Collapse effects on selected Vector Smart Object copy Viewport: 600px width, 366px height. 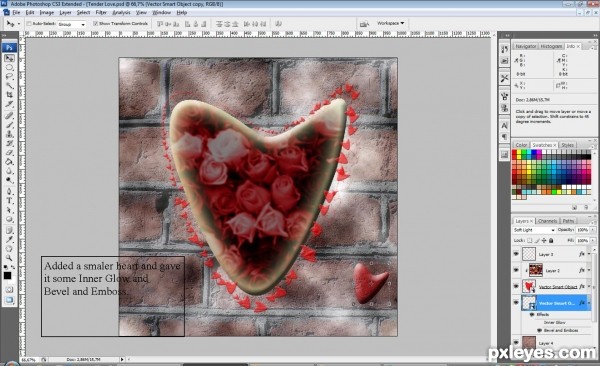pyautogui.click(x=589, y=302)
